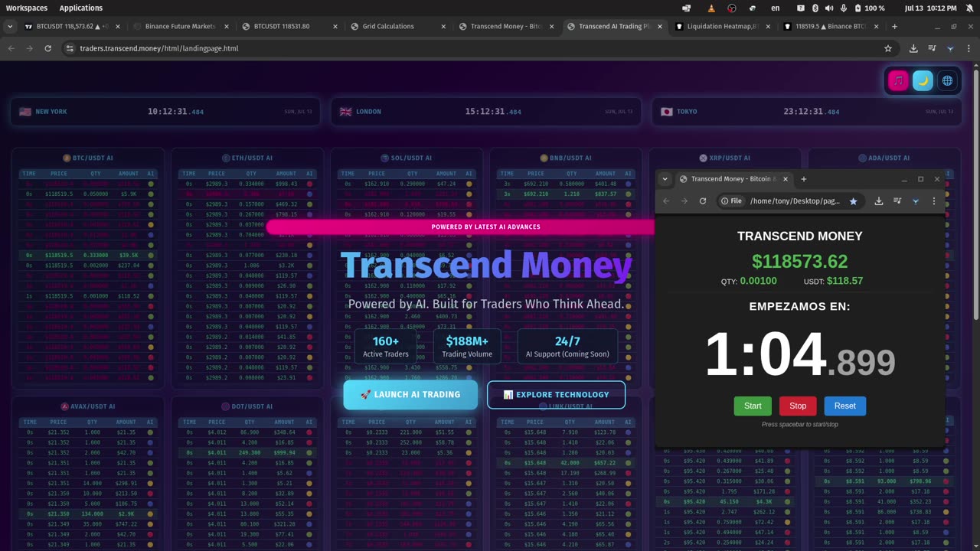This screenshot has height=551, width=980.
Task: Go back in the small timer window
Action: click(x=666, y=201)
